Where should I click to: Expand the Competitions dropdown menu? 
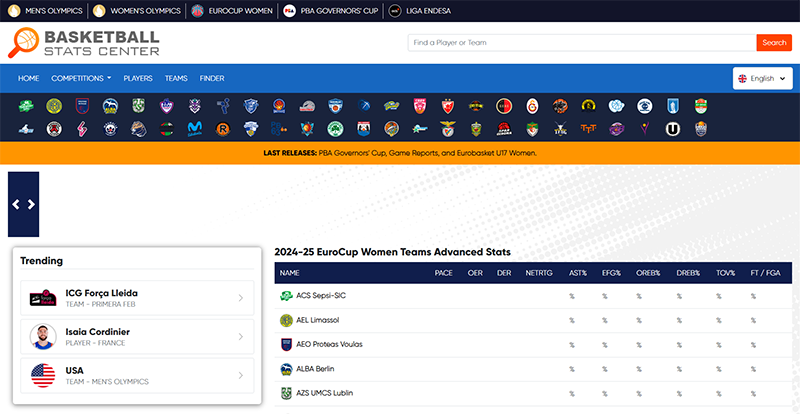(81, 79)
